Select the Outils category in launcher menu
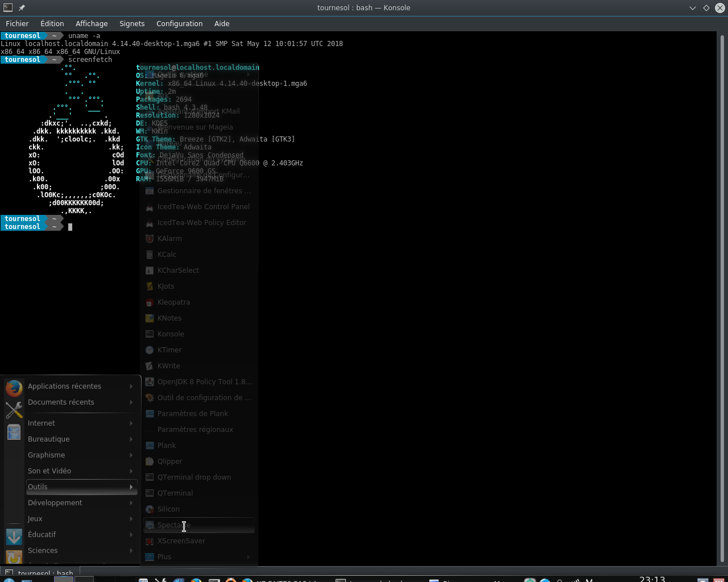 [82, 487]
